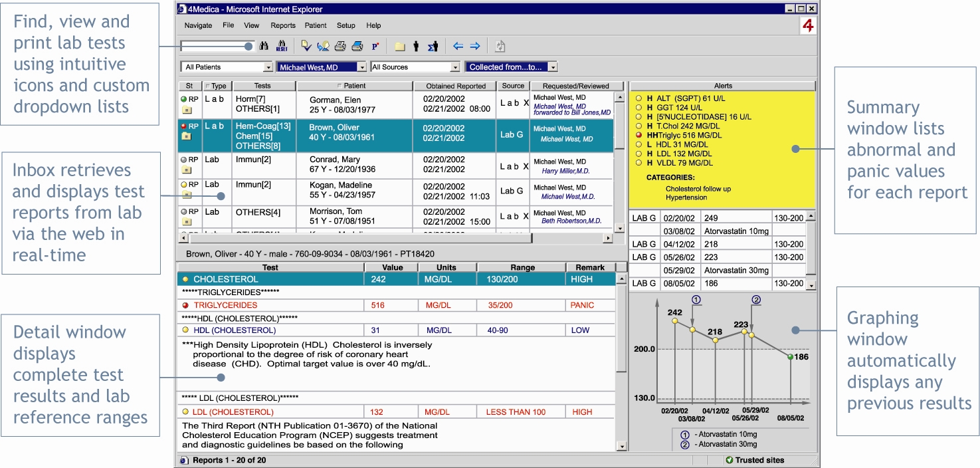This screenshot has height=468, width=980.
Task: Click the binoculars Reset search icon
Action: 281,47
